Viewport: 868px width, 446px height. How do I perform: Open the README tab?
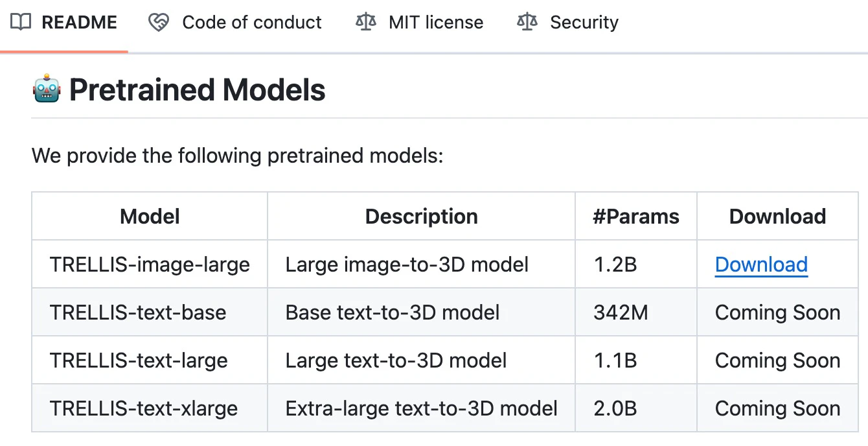[x=64, y=23]
